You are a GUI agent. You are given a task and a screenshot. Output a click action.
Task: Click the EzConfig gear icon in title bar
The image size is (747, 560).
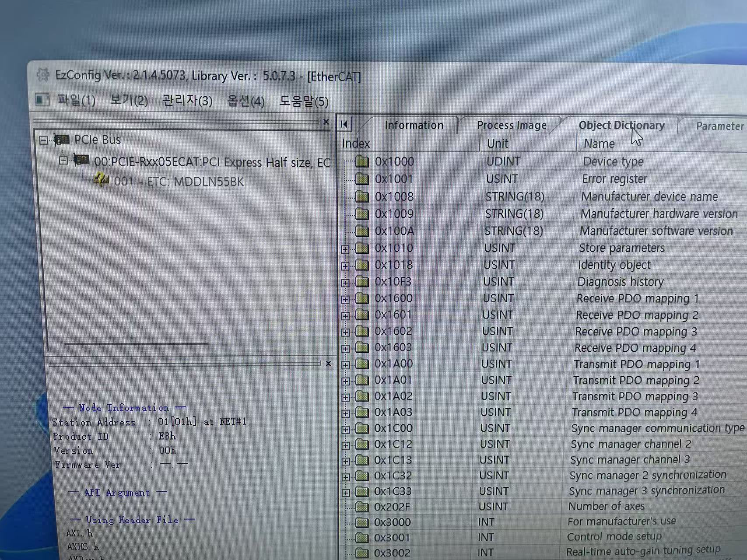point(43,75)
